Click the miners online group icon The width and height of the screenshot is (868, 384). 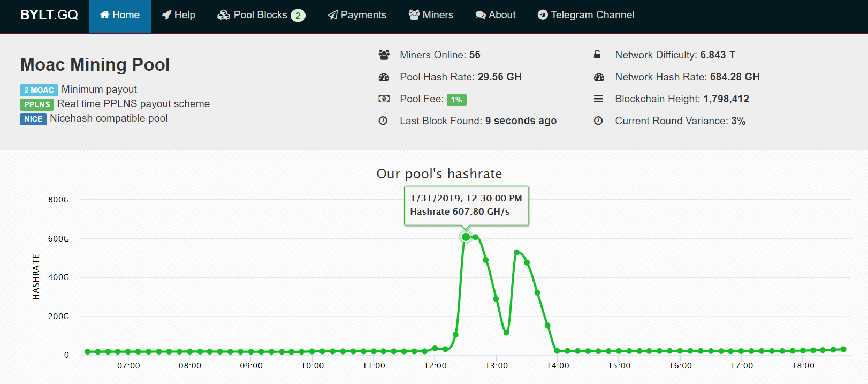[x=384, y=55]
